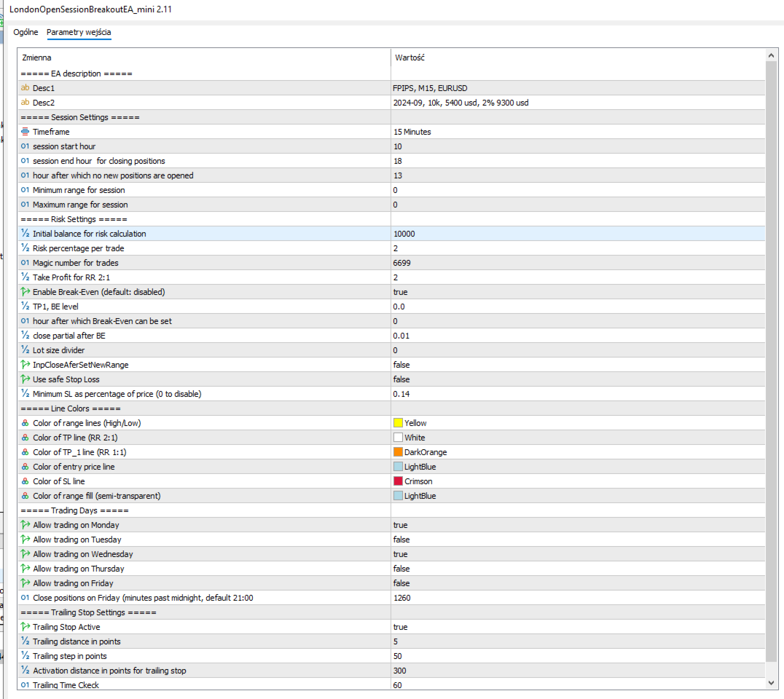
Task: Click the icon beside Magic number for trades
Action: (25, 263)
